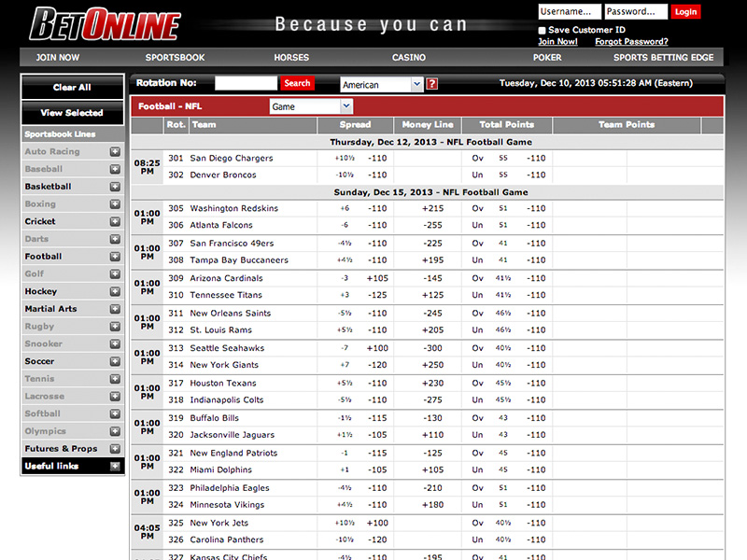The height and width of the screenshot is (560, 747).
Task: Click the red Login button
Action: click(685, 12)
